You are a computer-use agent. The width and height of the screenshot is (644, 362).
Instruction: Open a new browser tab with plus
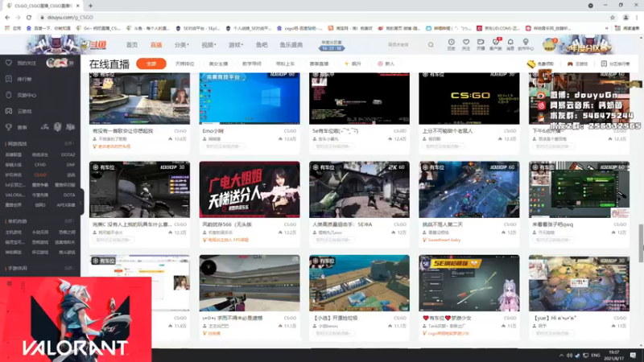coord(90,6)
